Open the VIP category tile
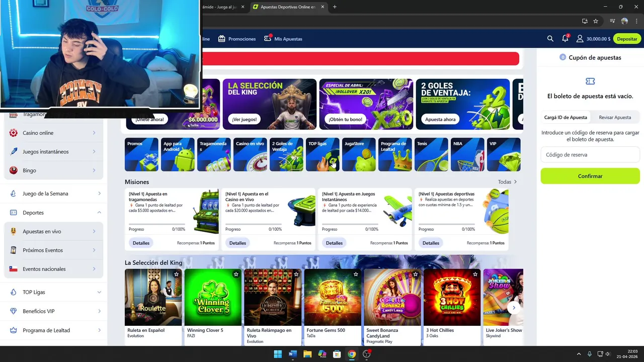The image size is (644, 362). pos(504,154)
